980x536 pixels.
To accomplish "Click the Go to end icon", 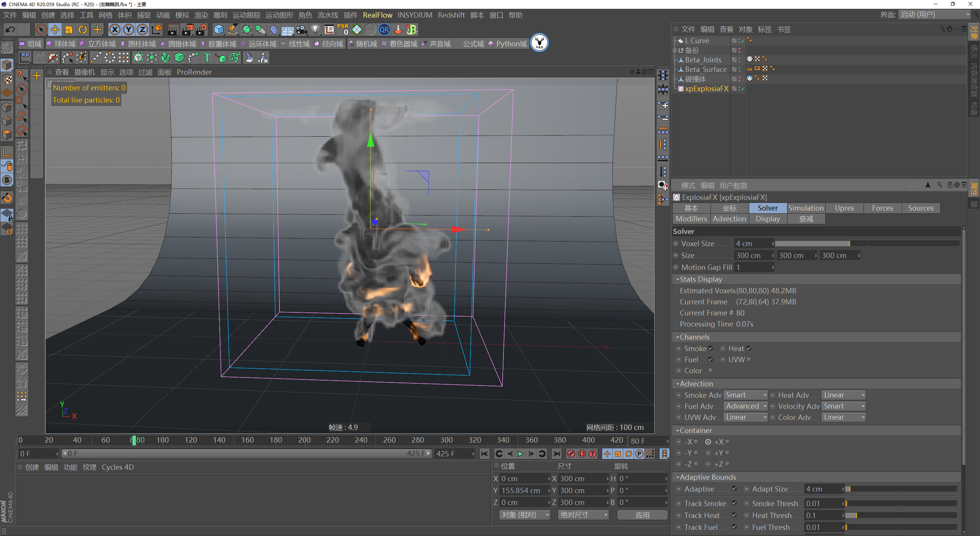I will point(557,454).
